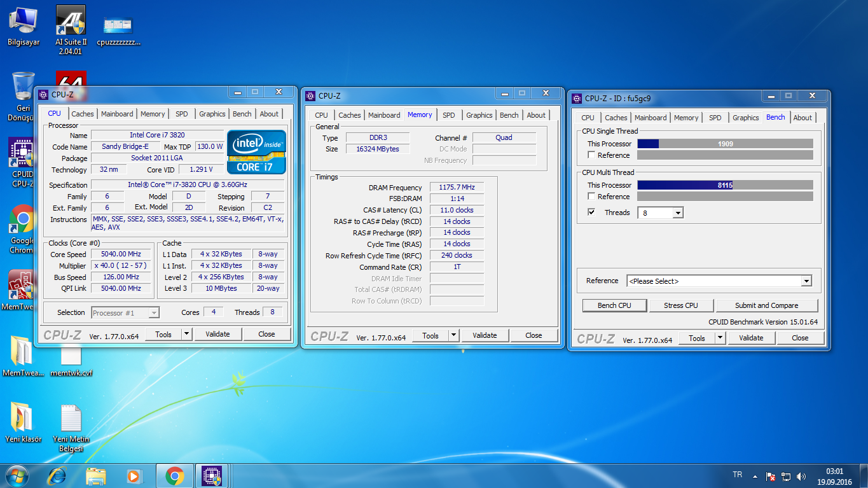Open SPD tab in Memory window
Screen dimensions: 868x488
coord(449,115)
